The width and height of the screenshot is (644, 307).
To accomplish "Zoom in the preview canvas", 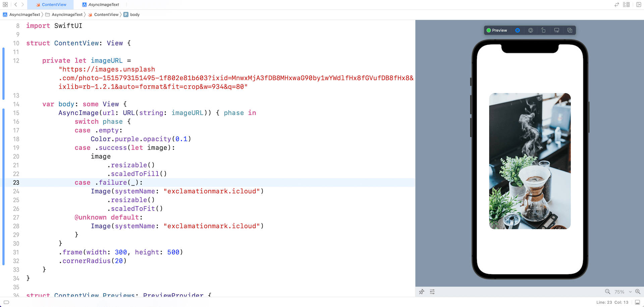I will 638,292.
